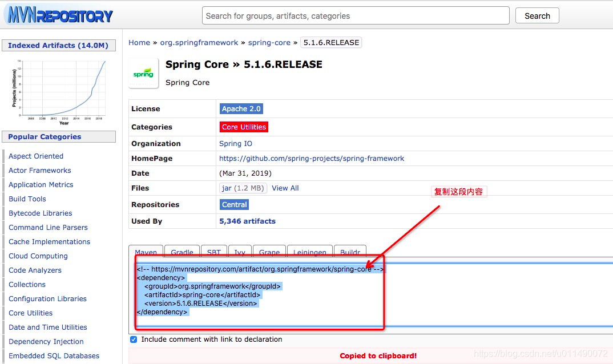Open the indexed artifacts growth chart
The image size is (613, 364).
(59, 92)
